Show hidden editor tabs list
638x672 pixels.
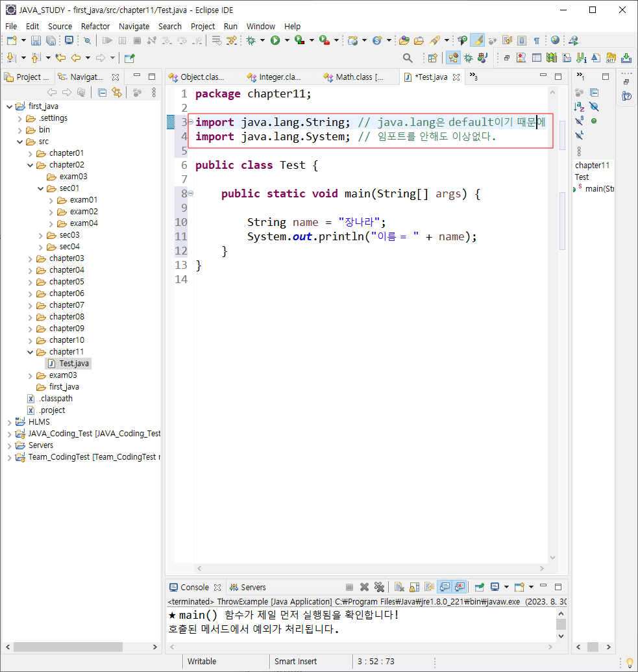click(473, 77)
